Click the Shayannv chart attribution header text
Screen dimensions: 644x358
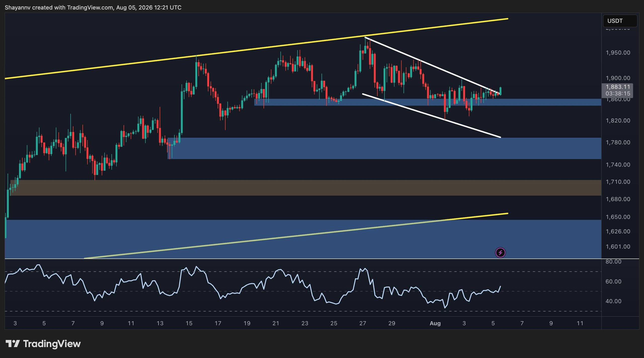(93, 8)
